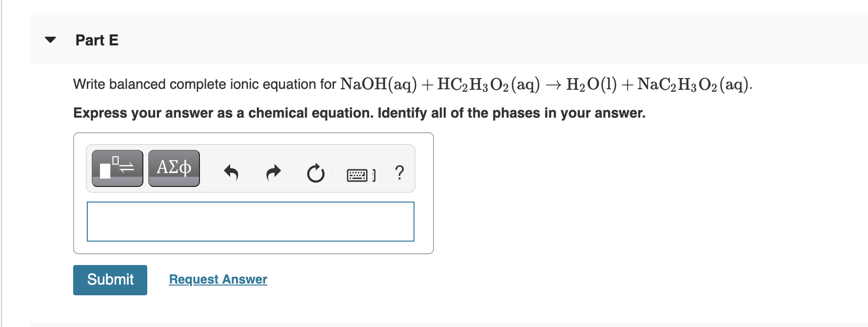The width and height of the screenshot is (868, 327).
Task: Undo the last edit with back arrow
Action: tap(231, 172)
